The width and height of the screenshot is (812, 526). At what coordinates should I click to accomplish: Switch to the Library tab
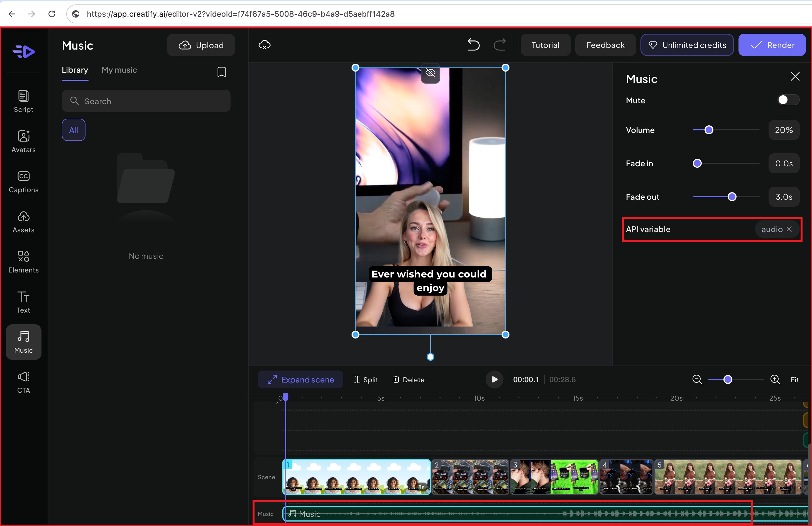(x=75, y=70)
